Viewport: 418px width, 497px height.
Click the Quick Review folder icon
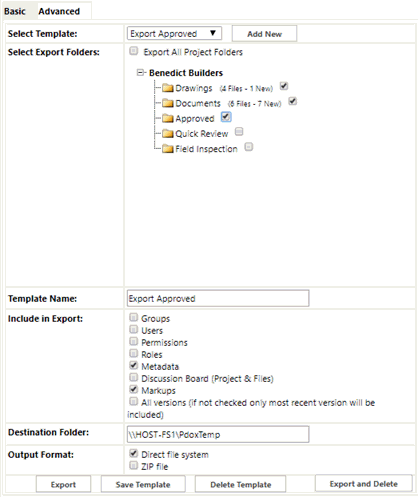[x=168, y=134]
